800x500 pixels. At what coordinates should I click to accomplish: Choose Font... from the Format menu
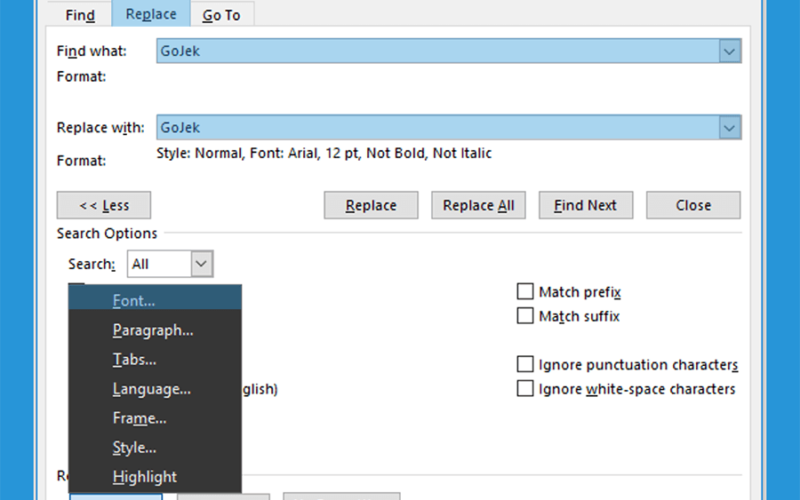pyautogui.click(x=155, y=300)
